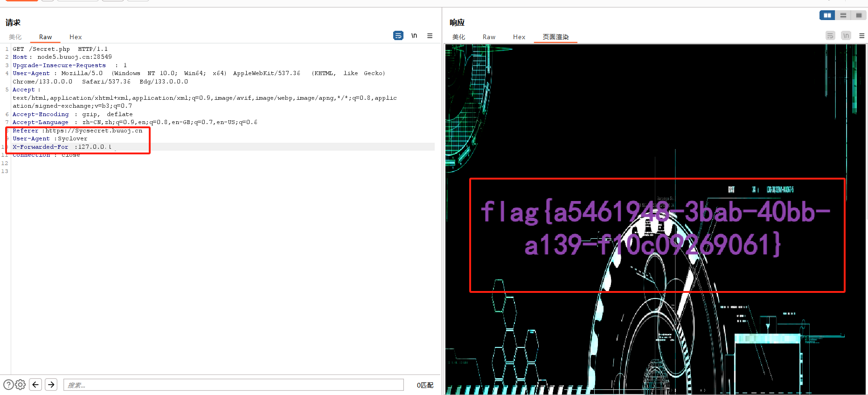Open search settings gear icon
Viewport: 868px width, 395px height.
(20, 385)
